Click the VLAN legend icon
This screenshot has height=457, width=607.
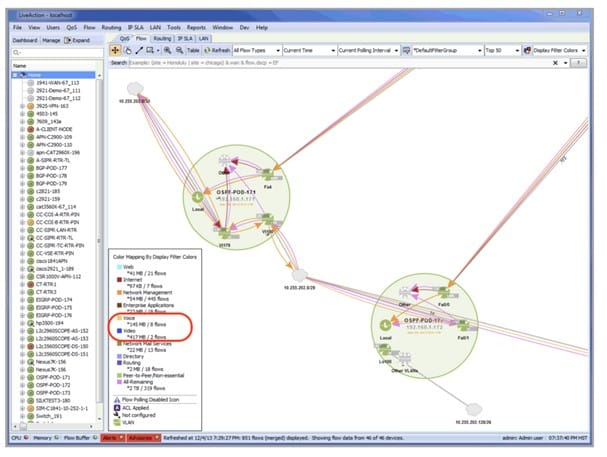pyautogui.click(x=117, y=422)
